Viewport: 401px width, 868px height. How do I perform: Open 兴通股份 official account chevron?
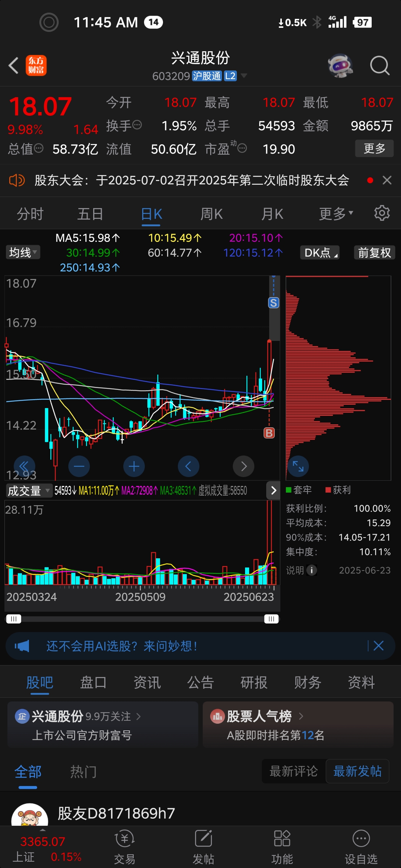138,716
